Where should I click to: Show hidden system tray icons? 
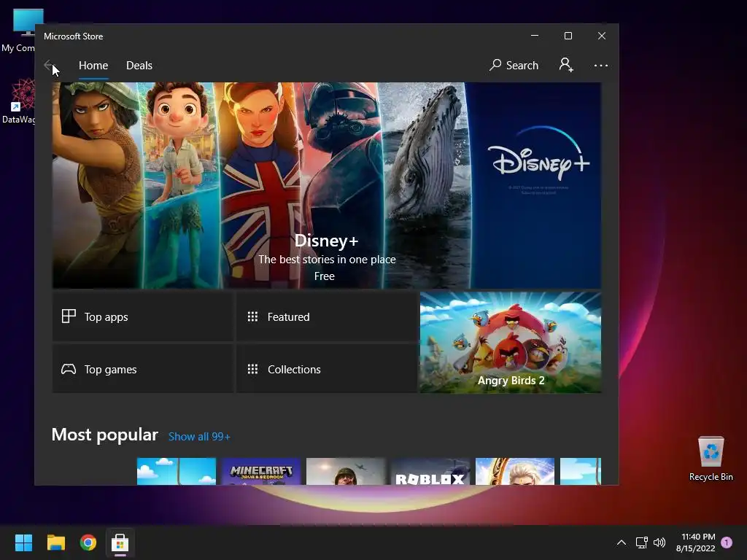pyautogui.click(x=622, y=542)
